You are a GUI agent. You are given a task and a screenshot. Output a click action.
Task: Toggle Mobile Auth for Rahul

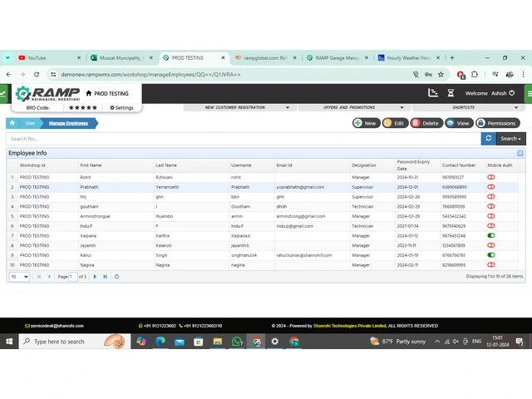pos(490,255)
